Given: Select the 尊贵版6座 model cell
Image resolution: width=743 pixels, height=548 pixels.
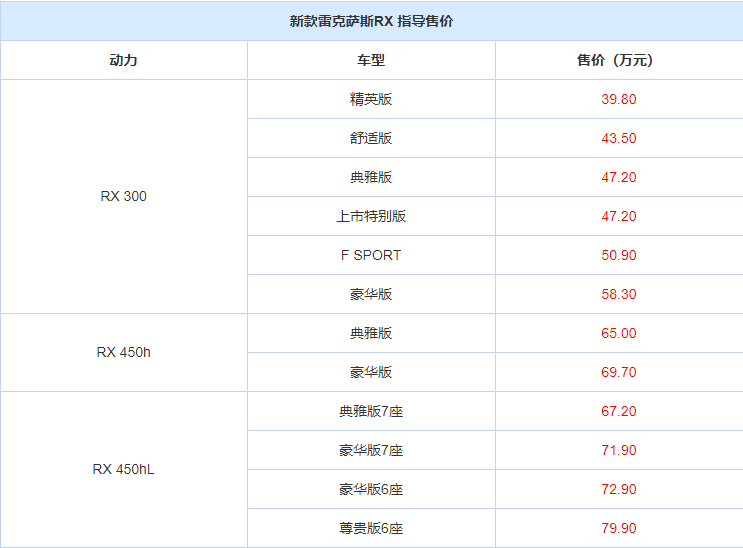Looking at the screenshot, I should (x=371, y=528).
